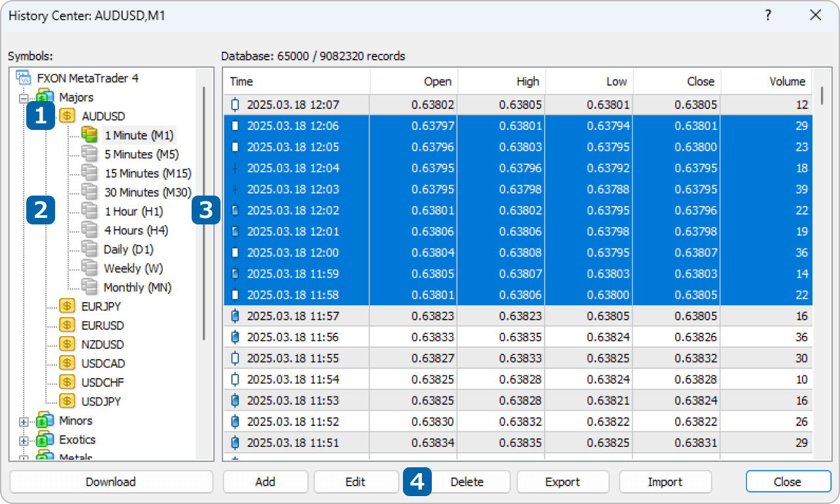Click the Weekly (W) database icon
The width and height of the screenshot is (840, 504).
(89, 268)
